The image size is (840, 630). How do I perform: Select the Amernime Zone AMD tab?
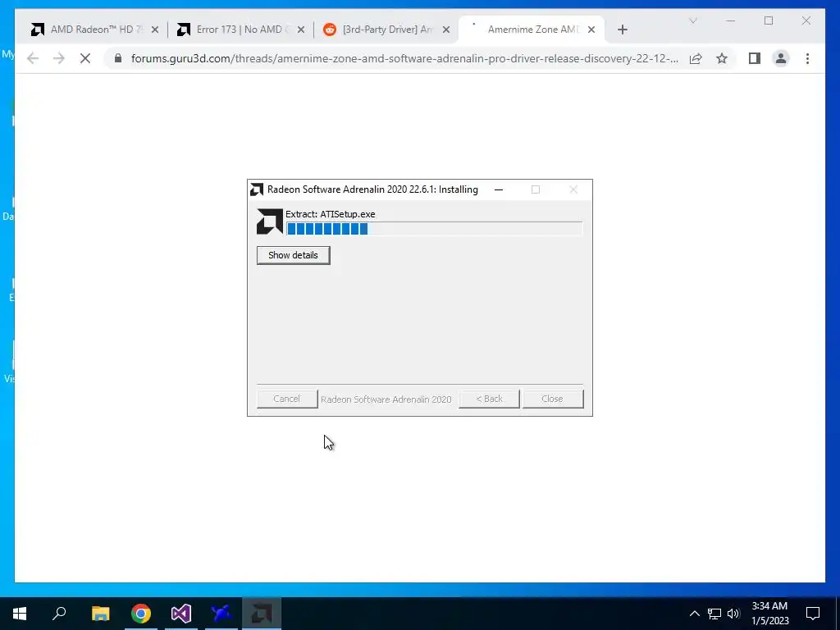tap(532, 30)
